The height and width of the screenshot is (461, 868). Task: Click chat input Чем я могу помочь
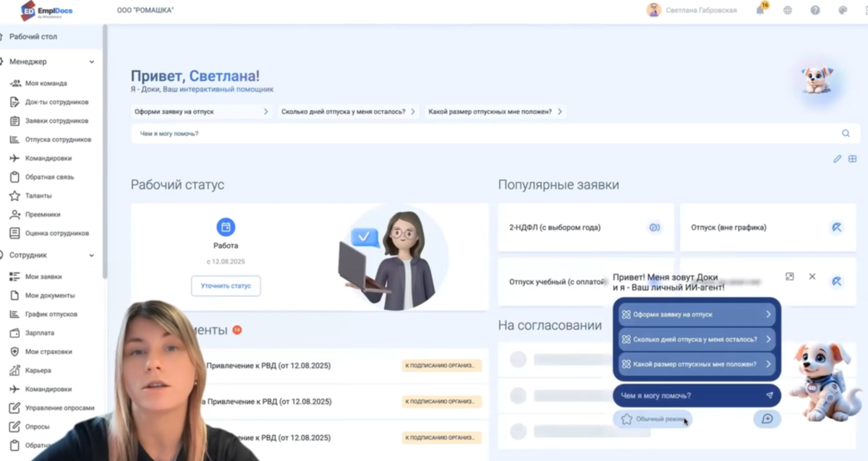click(x=697, y=395)
